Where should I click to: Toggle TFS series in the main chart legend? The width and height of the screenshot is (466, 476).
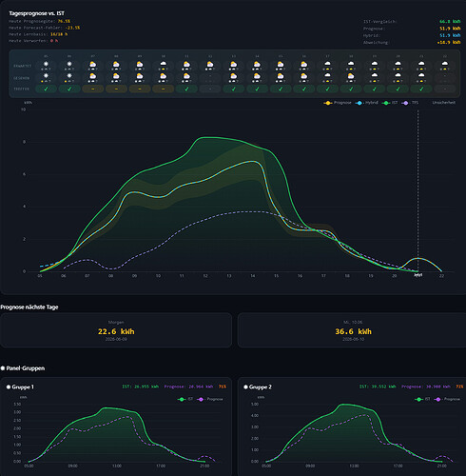click(x=410, y=103)
